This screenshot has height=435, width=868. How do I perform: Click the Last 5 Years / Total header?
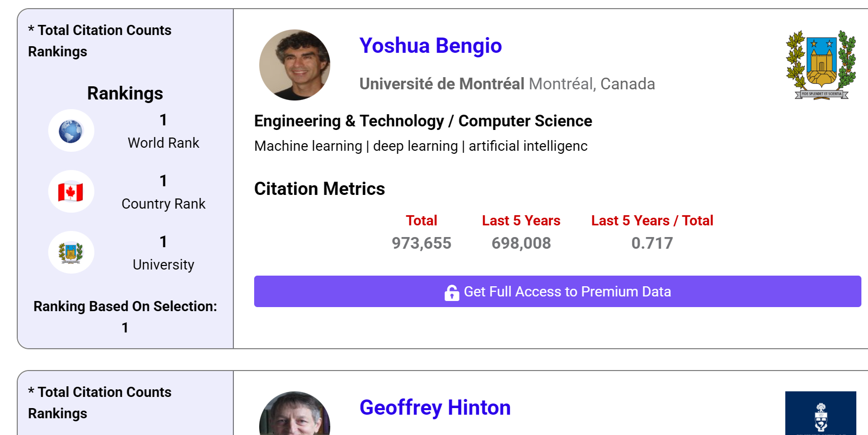coord(652,221)
